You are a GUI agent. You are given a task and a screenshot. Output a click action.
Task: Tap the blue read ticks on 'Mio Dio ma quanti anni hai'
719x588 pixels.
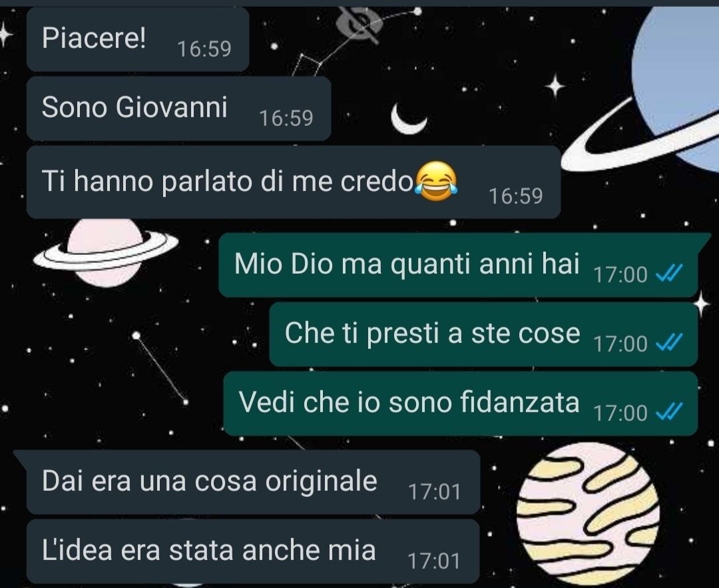click(669, 274)
